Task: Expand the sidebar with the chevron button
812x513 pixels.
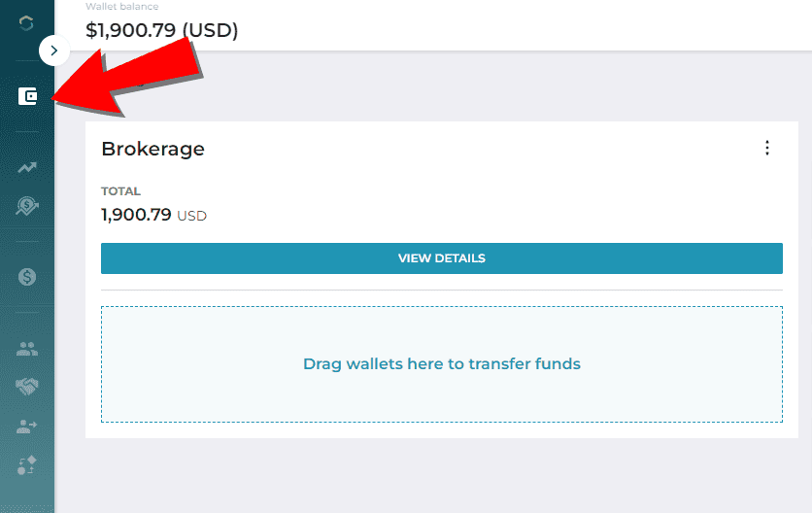Action: [x=53, y=51]
